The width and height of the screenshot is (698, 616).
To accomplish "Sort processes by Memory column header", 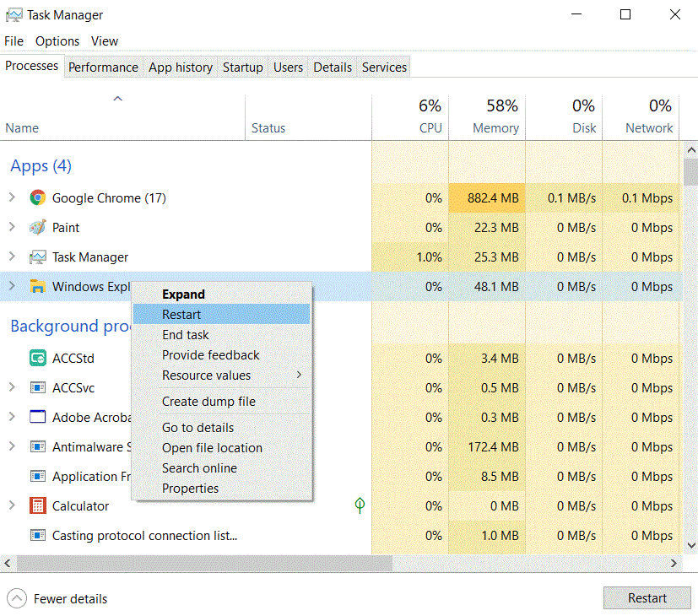I will (495, 128).
